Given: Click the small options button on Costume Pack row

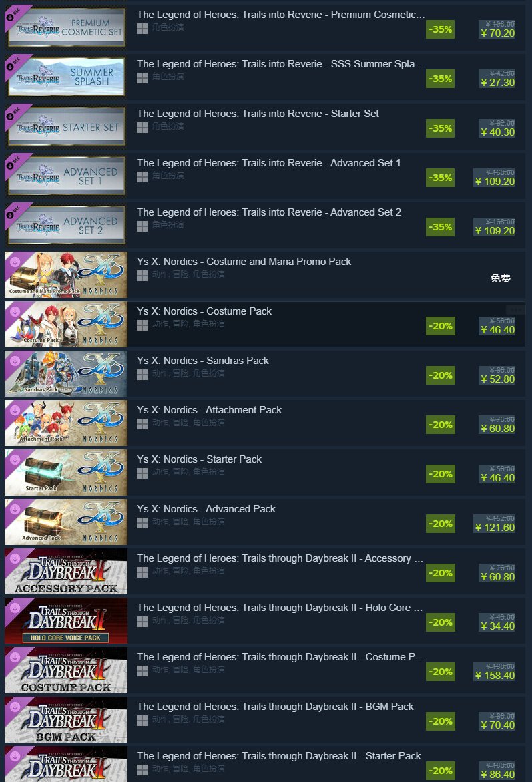Looking at the screenshot, I should tap(515, 309).
